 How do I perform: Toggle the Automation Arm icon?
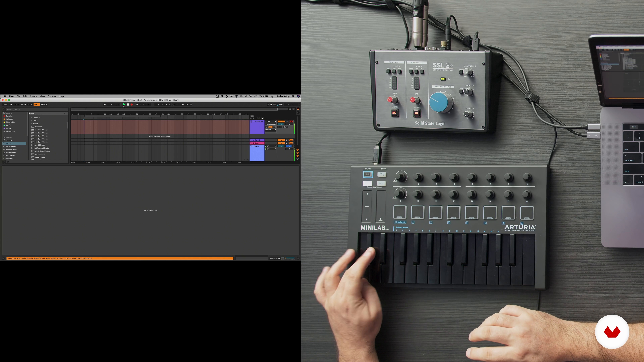(140, 104)
